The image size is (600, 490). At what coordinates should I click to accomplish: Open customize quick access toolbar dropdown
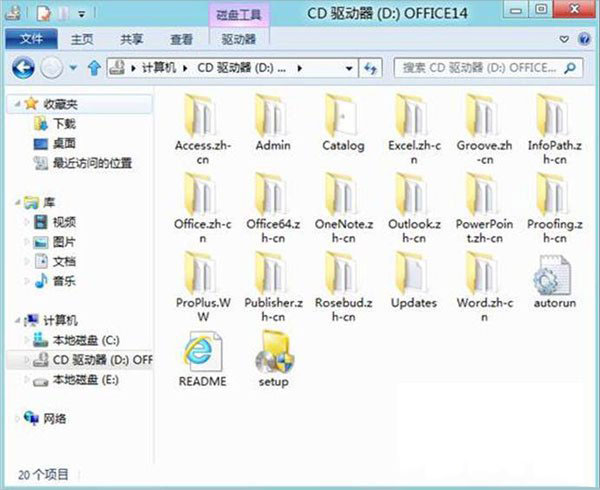[82, 14]
